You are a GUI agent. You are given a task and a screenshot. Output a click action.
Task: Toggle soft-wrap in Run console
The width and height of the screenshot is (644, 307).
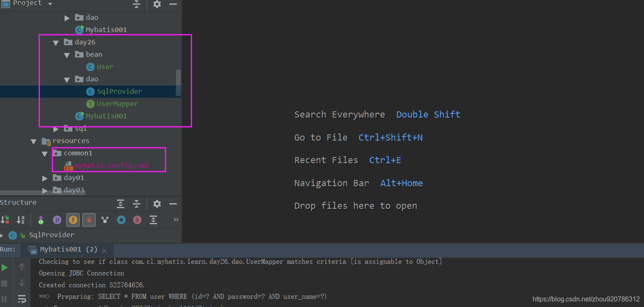click(x=22, y=299)
